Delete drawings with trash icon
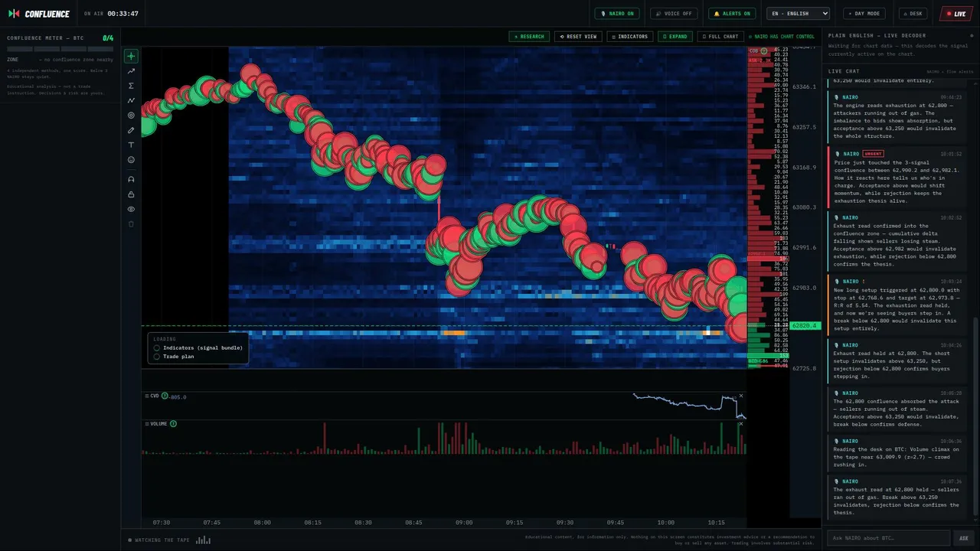The image size is (980, 551). click(x=131, y=224)
